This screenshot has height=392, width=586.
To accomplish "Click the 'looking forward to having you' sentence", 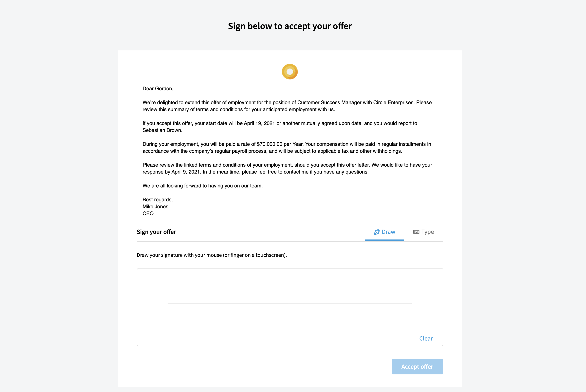I will tap(202, 186).
